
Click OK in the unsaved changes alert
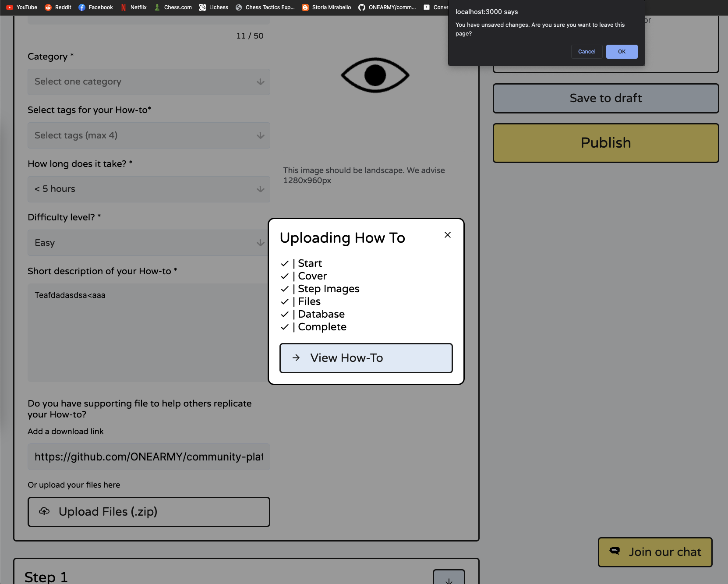pos(622,52)
